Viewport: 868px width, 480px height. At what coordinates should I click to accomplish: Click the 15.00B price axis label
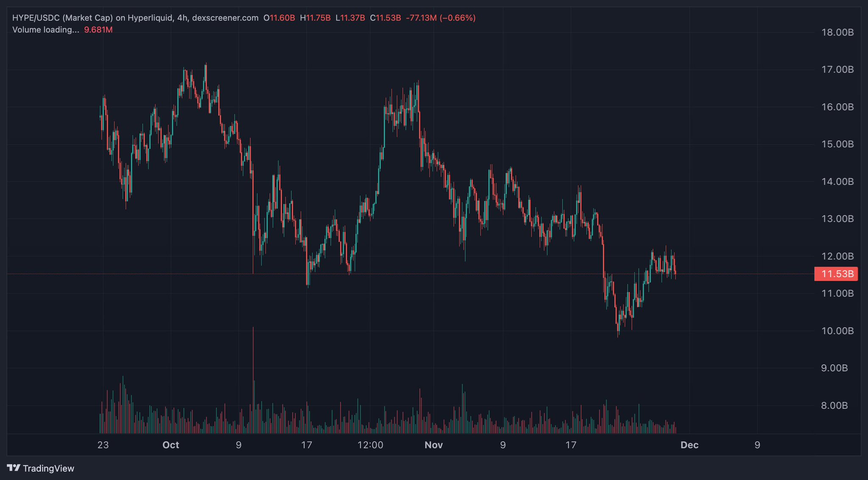[x=837, y=144]
